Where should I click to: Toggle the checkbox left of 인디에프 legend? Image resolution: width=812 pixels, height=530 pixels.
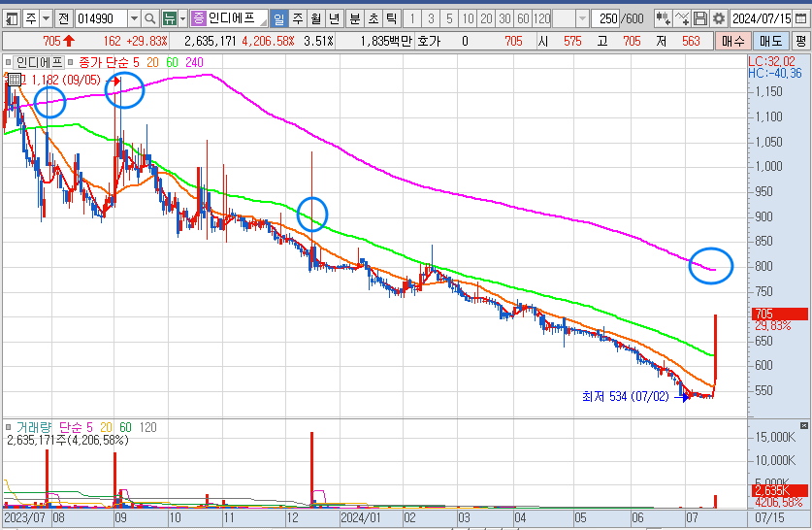[8, 63]
